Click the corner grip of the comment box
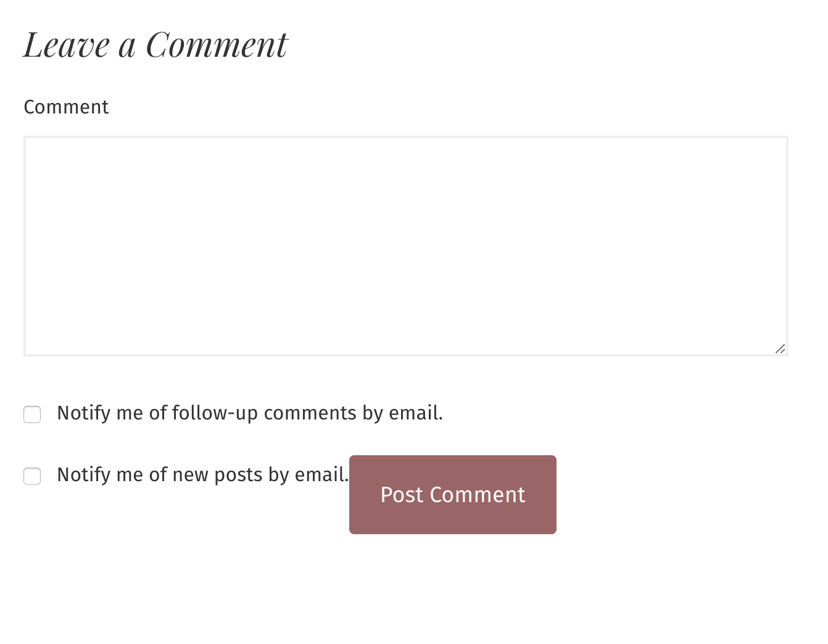The height and width of the screenshot is (644, 828). [779, 349]
